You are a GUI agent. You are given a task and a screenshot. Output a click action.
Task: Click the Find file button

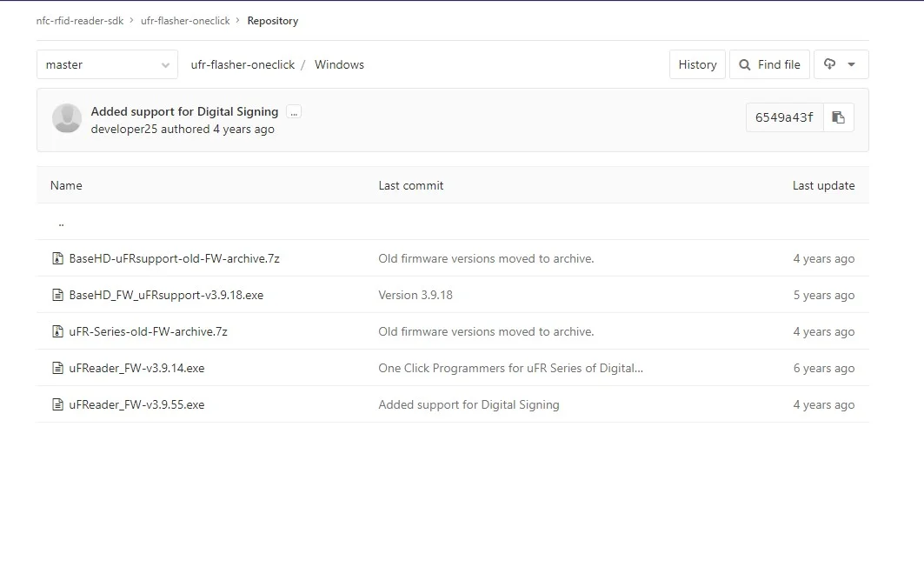point(769,64)
